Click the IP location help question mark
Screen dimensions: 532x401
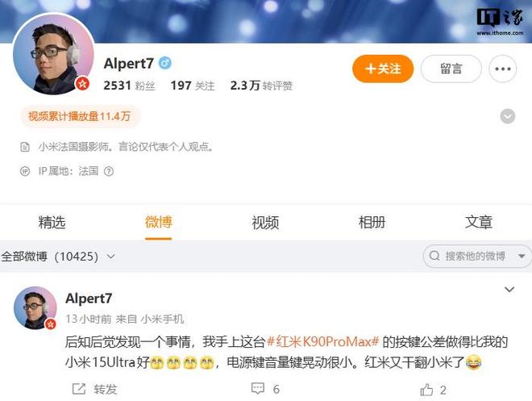[109, 171]
